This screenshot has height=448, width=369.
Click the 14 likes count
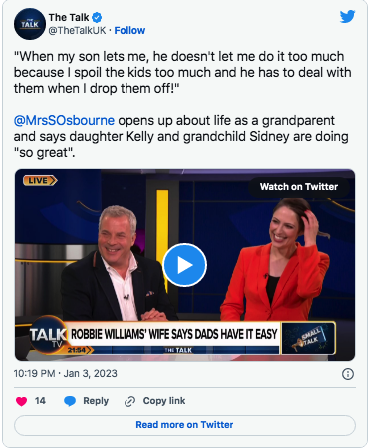click(x=40, y=401)
